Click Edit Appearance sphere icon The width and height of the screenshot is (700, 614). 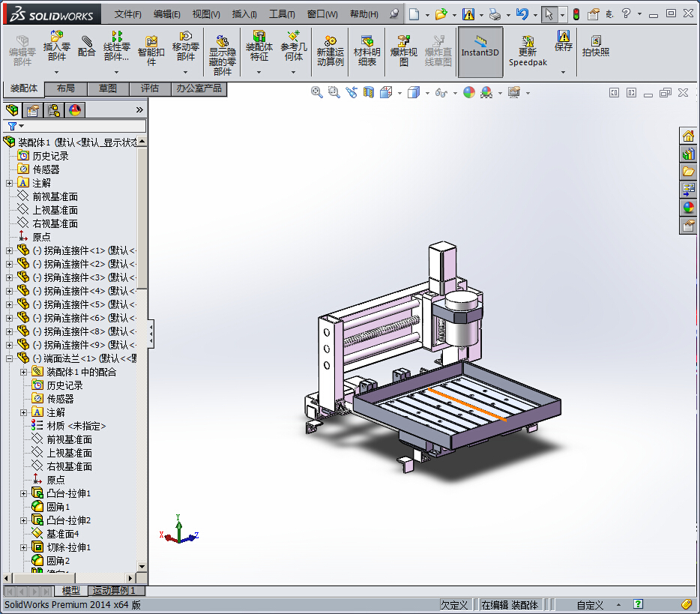pyautogui.click(x=469, y=92)
